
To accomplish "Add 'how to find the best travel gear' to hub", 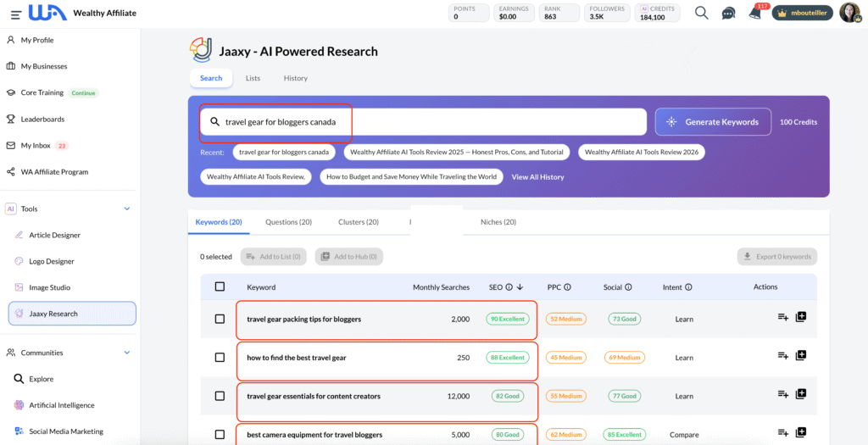I will (800, 355).
